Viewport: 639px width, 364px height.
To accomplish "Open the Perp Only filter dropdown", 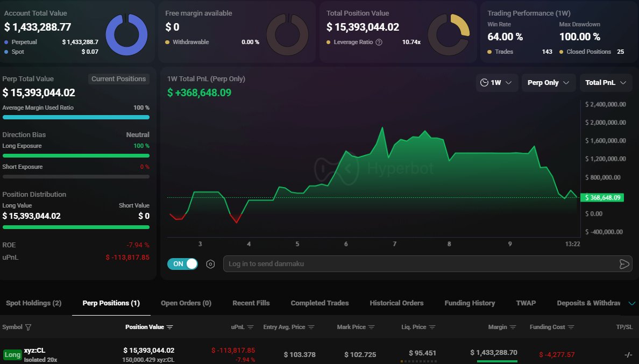I will (548, 82).
